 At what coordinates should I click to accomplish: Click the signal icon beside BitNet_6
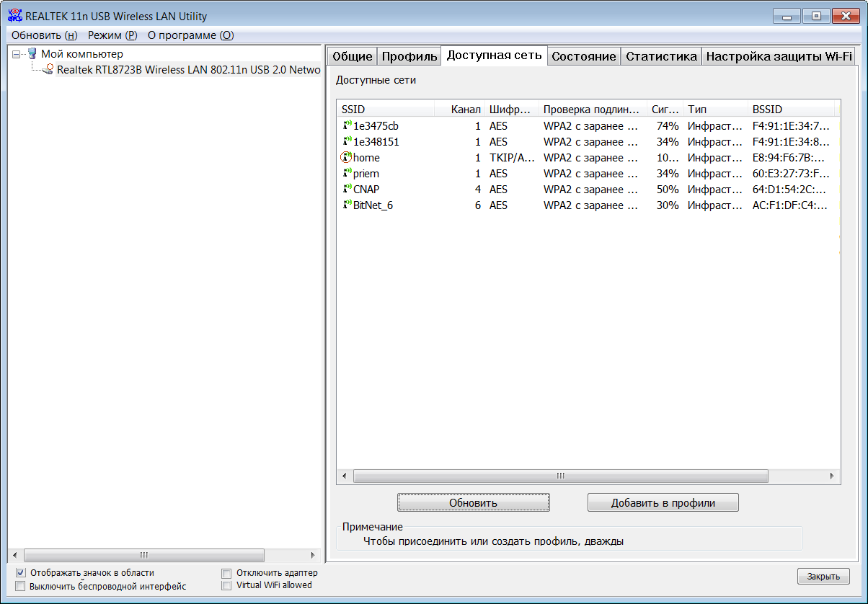coord(347,205)
